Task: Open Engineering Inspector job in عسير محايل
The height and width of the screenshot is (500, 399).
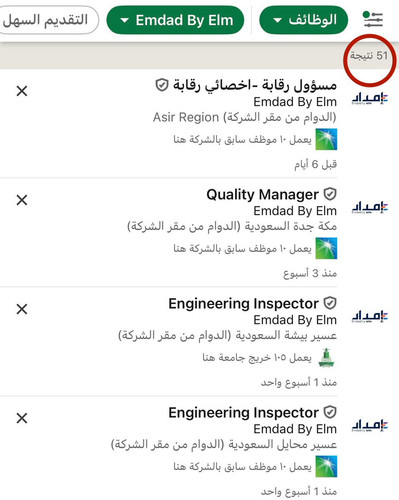Action: (244, 412)
